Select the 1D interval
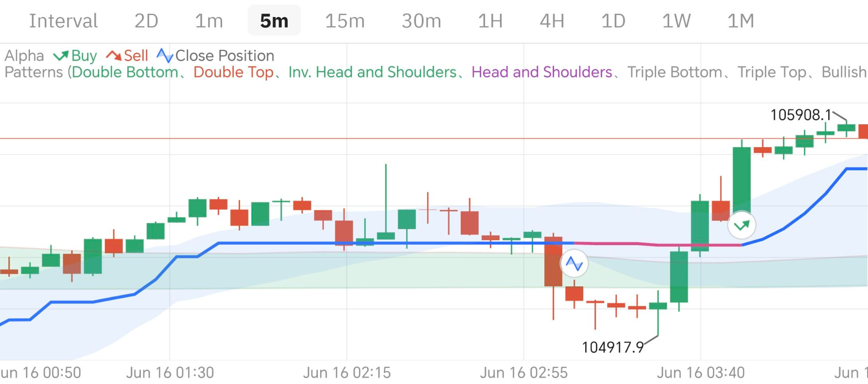This screenshot has width=868, height=384. point(613,21)
